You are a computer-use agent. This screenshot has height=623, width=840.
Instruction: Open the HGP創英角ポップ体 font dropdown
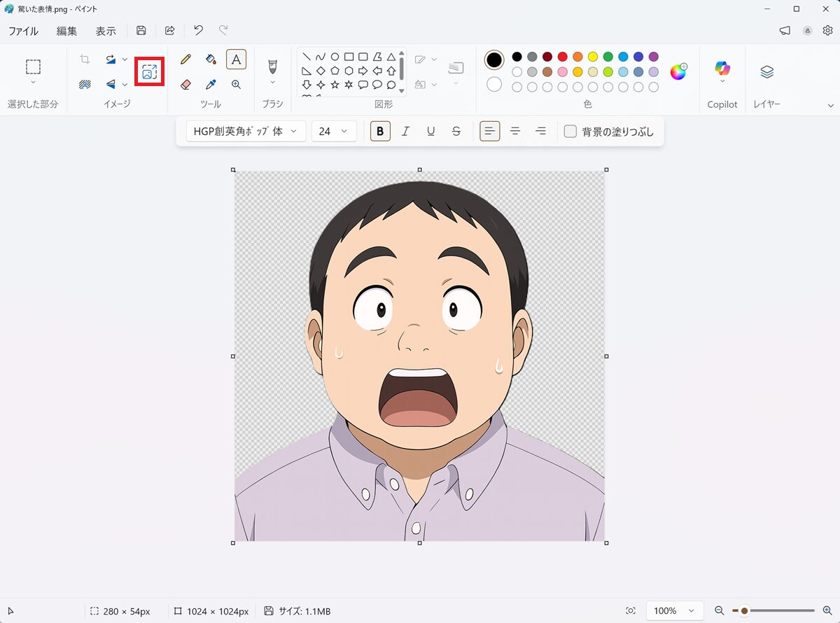246,132
